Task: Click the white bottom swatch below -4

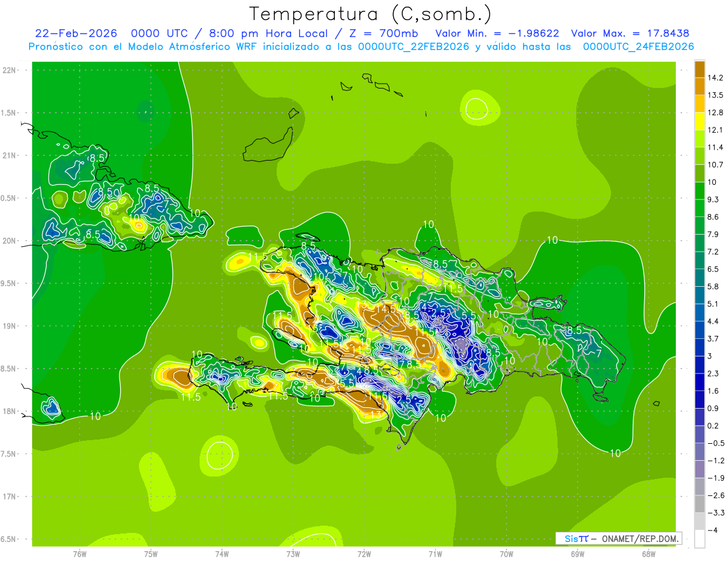Action: click(699, 539)
